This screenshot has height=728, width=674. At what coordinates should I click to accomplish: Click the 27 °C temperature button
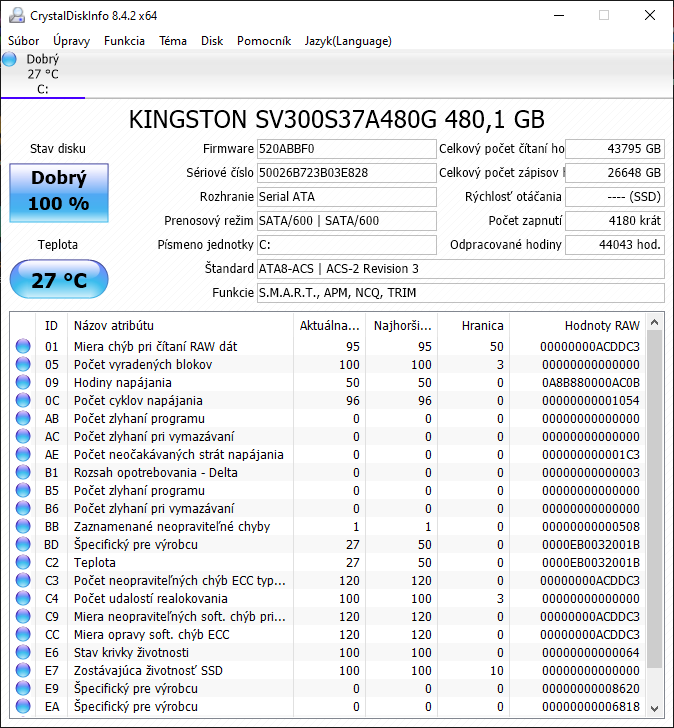(x=58, y=280)
